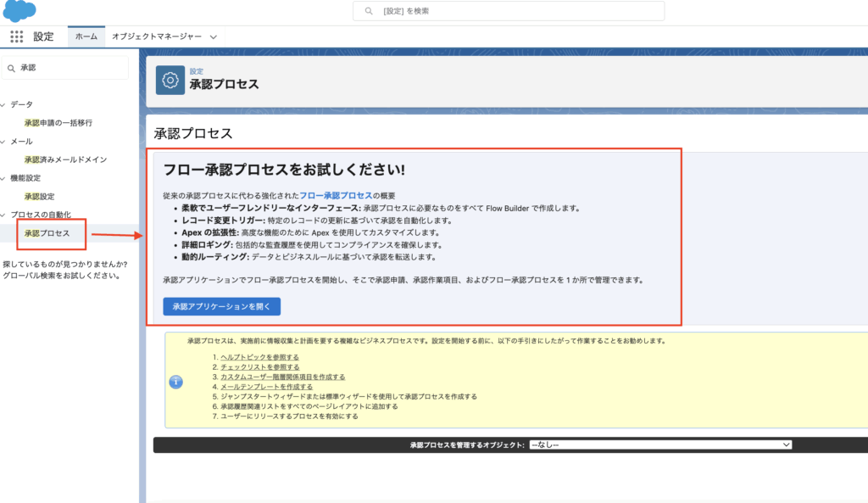This screenshot has height=503, width=868.
Task: Open the 承認プロセスを管理するオブジェクト dropdown
Action: [x=659, y=444]
